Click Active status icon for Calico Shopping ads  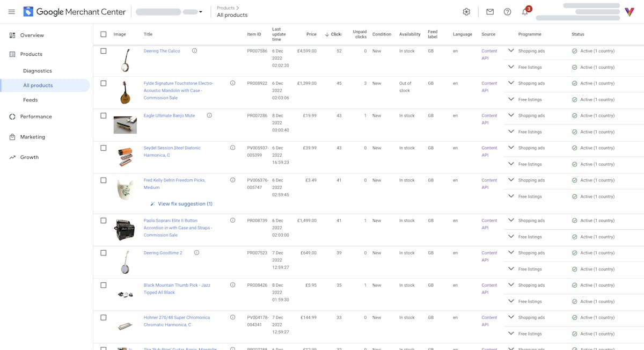pos(574,51)
